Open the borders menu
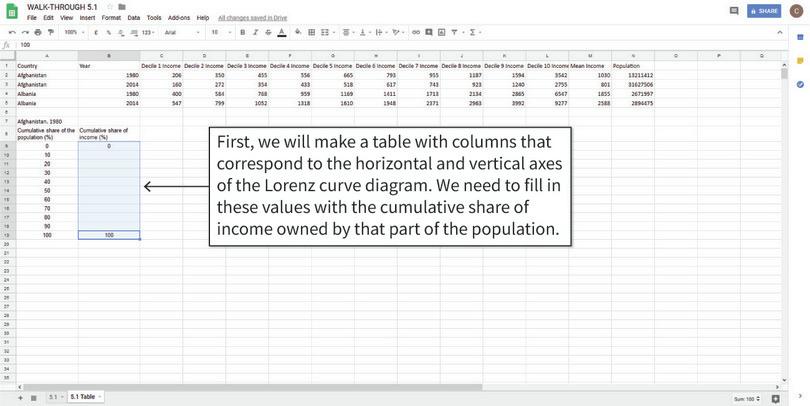This screenshot has width=810, height=406. point(311,32)
